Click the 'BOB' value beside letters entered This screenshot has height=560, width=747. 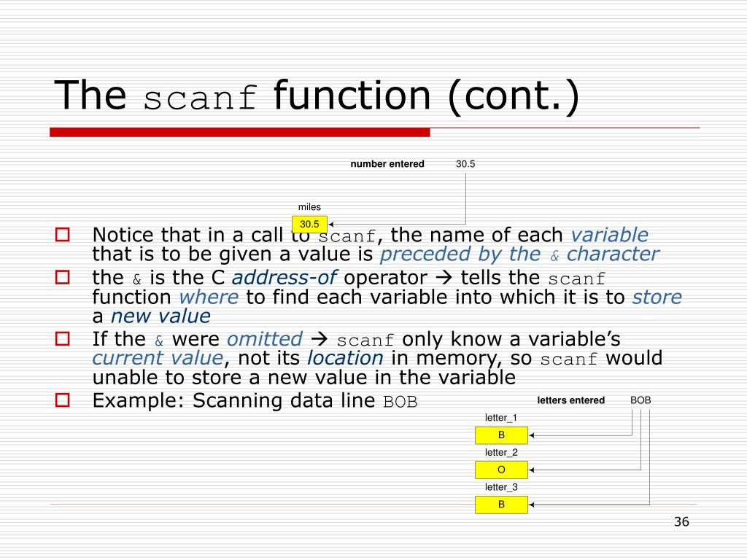click(640, 400)
